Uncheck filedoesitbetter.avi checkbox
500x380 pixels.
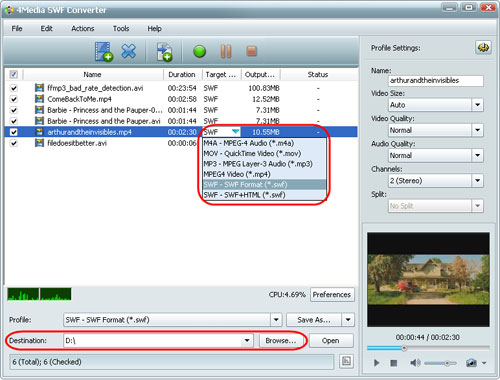point(14,143)
